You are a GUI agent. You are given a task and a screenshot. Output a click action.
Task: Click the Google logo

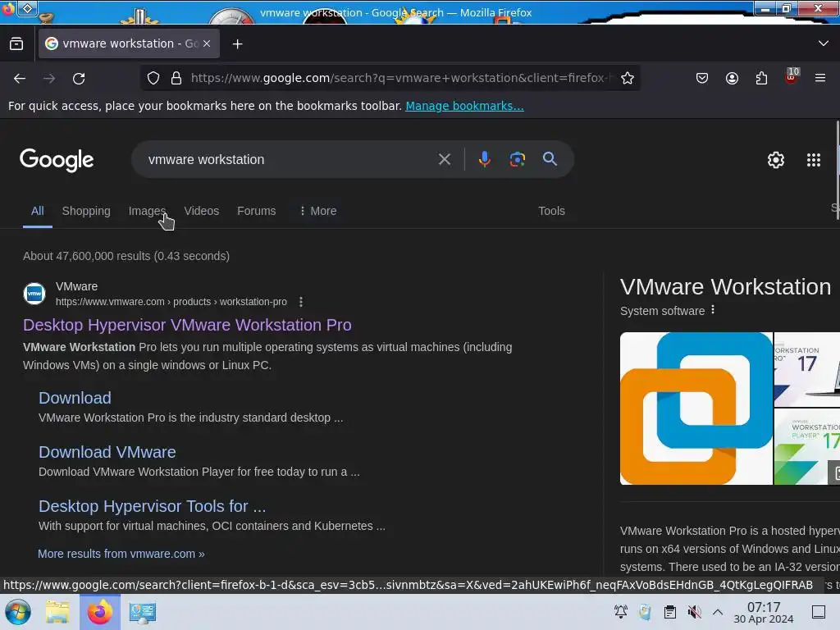pos(57,160)
